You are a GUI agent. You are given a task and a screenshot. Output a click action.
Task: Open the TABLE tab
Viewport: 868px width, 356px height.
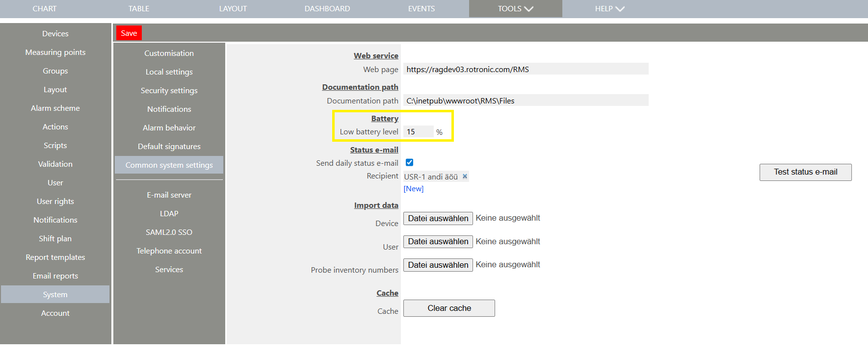tap(139, 9)
